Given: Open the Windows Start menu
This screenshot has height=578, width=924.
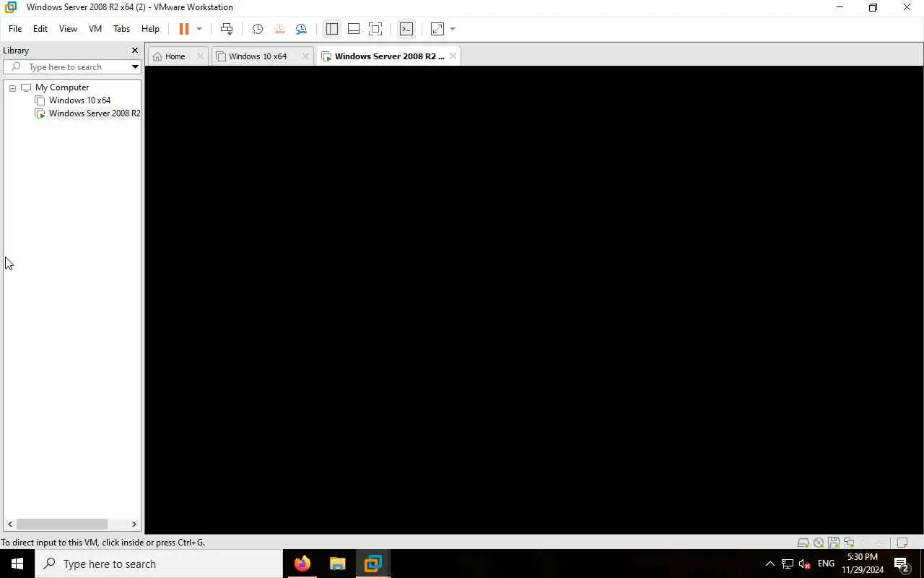Looking at the screenshot, I should 17,564.
